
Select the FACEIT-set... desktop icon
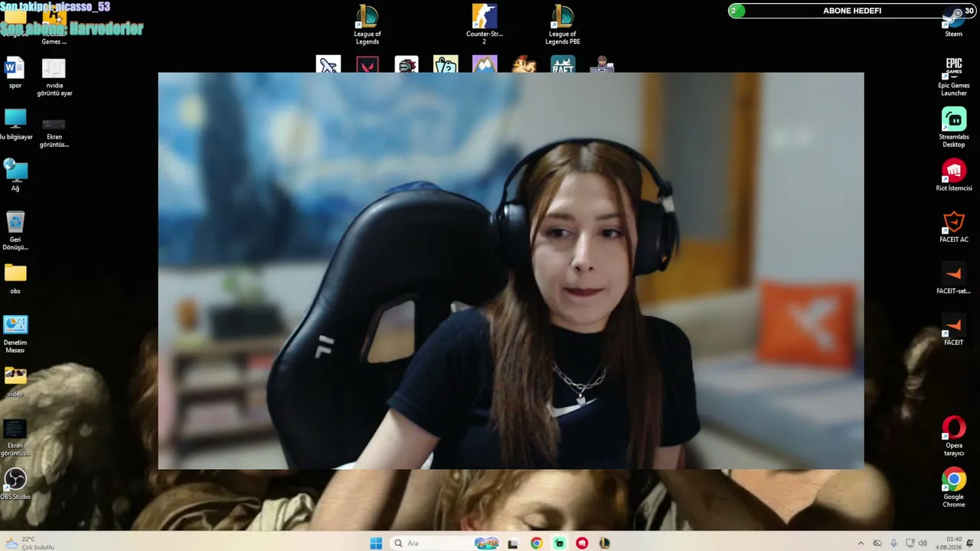click(954, 278)
